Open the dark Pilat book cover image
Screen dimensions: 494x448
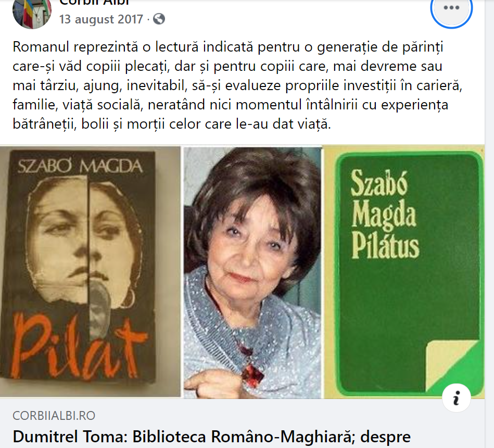tap(91, 271)
